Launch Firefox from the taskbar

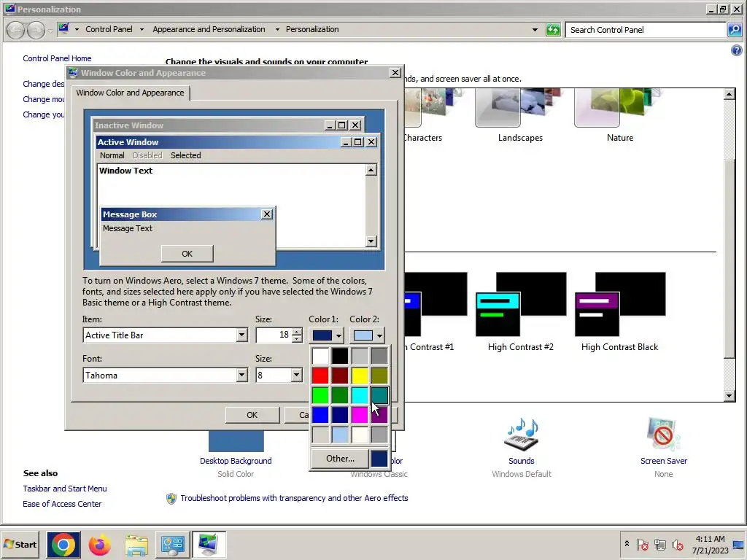pyautogui.click(x=99, y=544)
